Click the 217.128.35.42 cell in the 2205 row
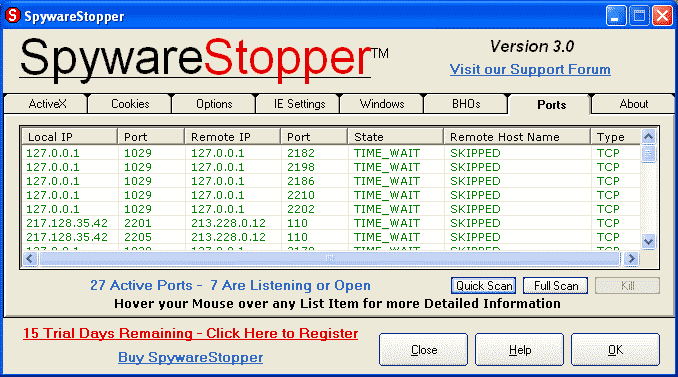Image resolution: width=678 pixels, height=377 pixels. (67, 237)
